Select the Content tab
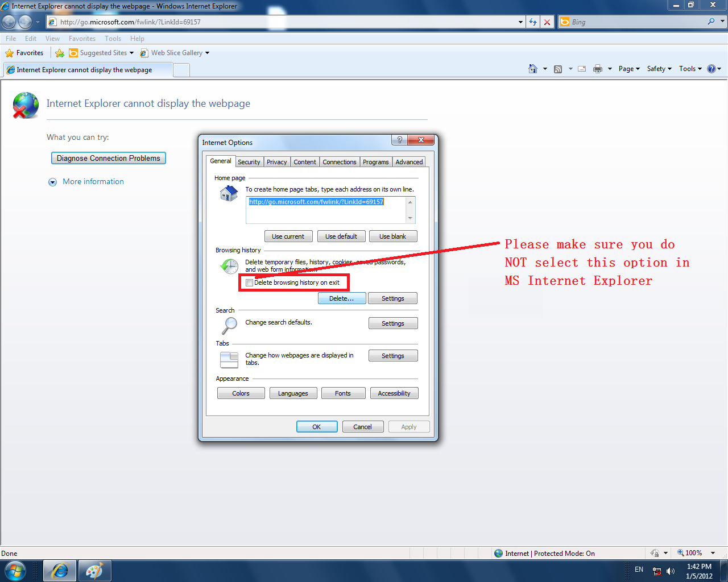The width and height of the screenshot is (728, 582). point(305,162)
